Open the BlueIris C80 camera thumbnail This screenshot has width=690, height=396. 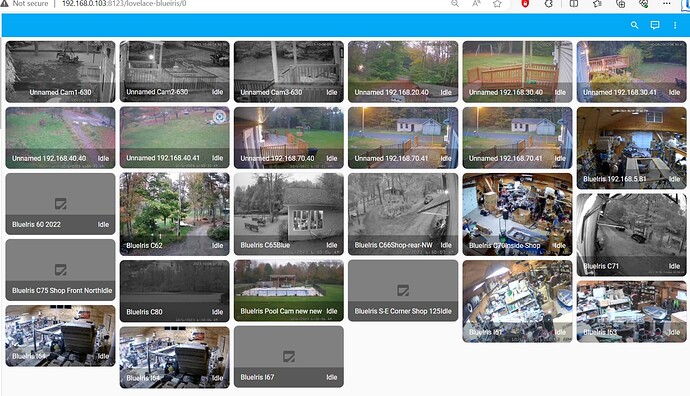[x=175, y=291]
